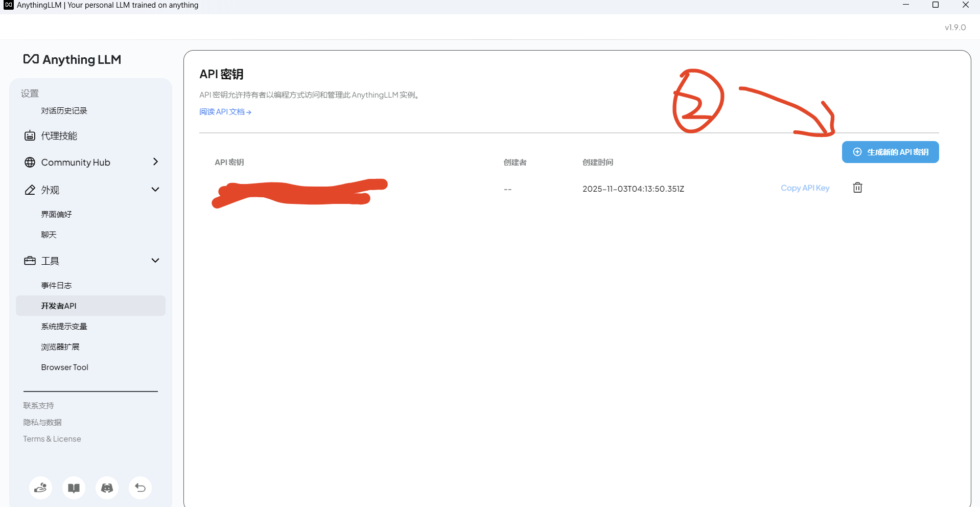Expand the Community Hub chevron
The image size is (980, 507).
(155, 162)
